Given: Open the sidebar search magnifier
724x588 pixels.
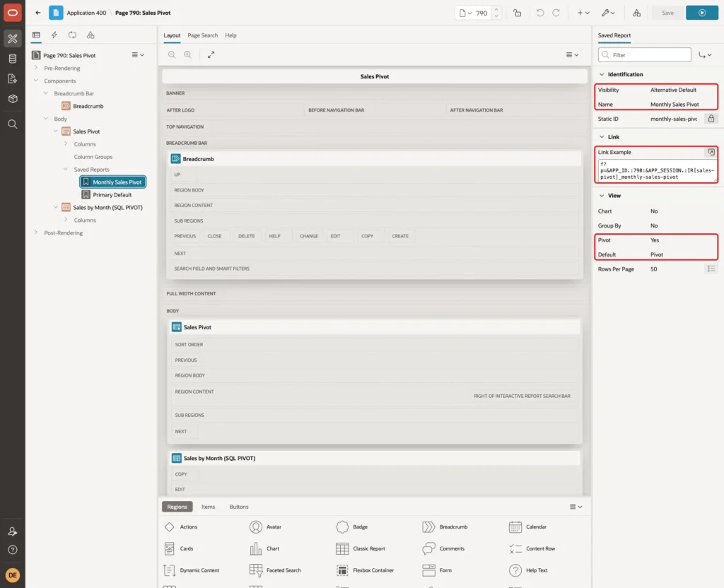Looking at the screenshot, I should (13, 124).
